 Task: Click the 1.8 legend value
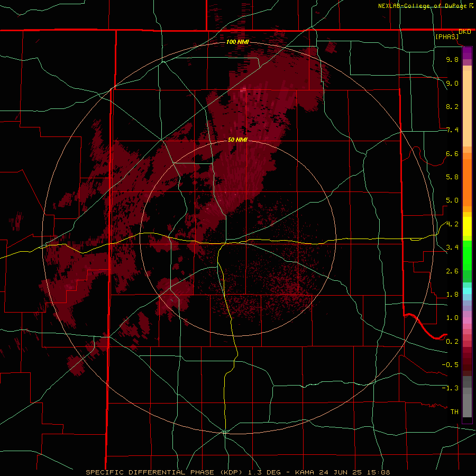(x=452, y=295)
